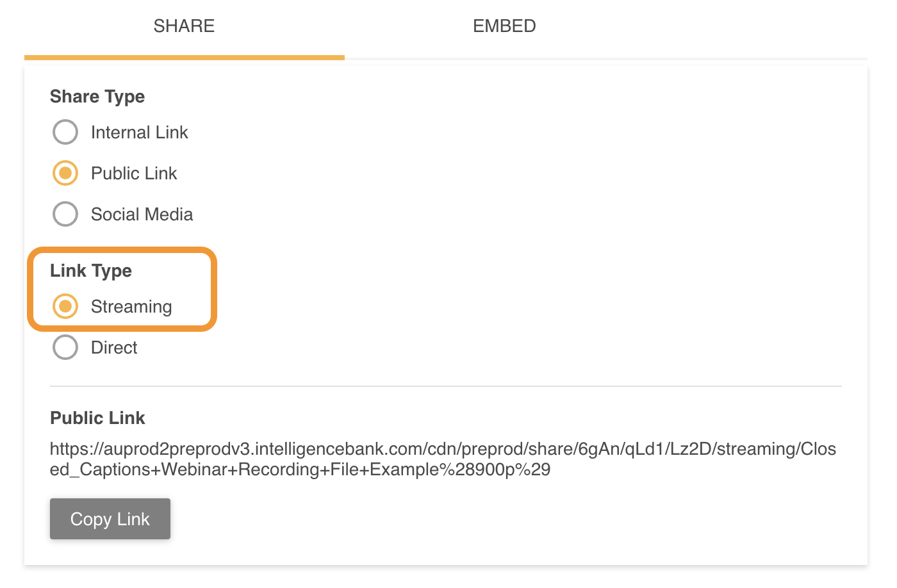Click the bold Public Link heading above the URL
The image size is (897, 588).
click(97, 418)
